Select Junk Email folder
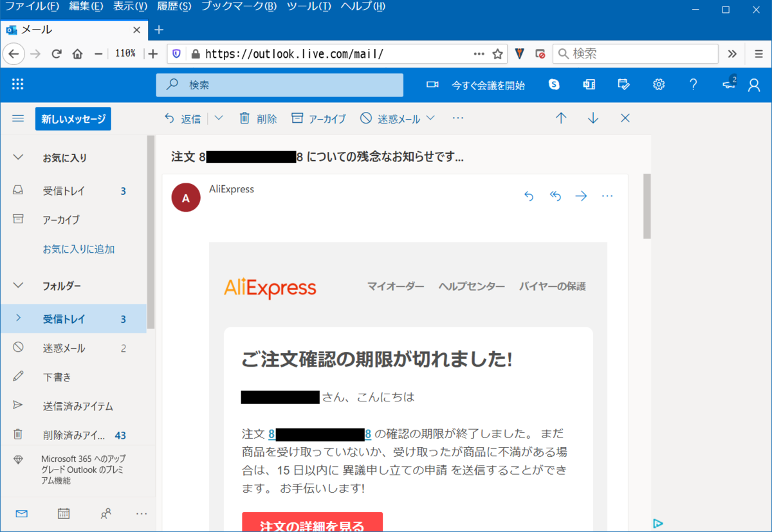 73,348
